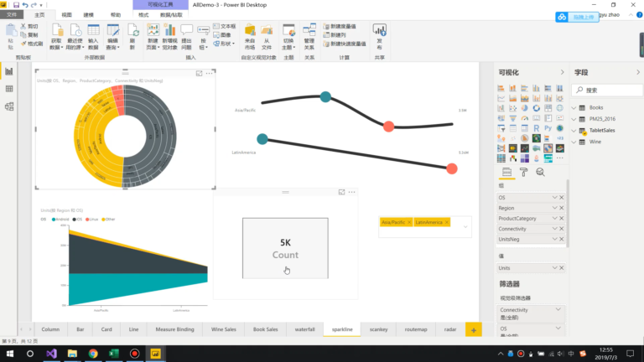Open the Format paint roller pane
Viewport: 644px width, 362px height.
tap(523, 173)
